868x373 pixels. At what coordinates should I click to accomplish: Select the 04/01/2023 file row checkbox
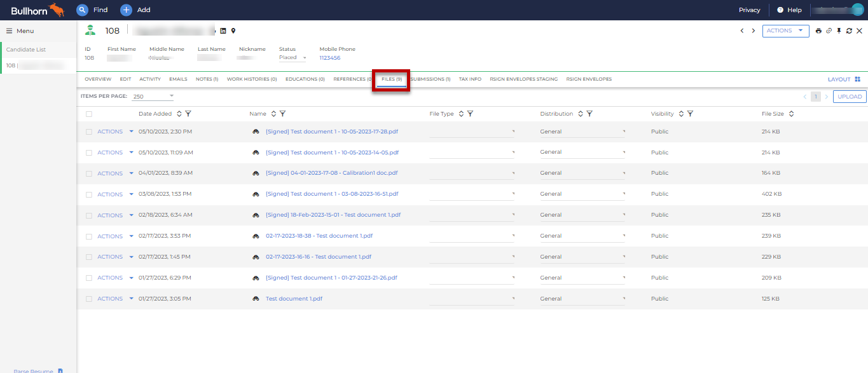click(89, 173)
